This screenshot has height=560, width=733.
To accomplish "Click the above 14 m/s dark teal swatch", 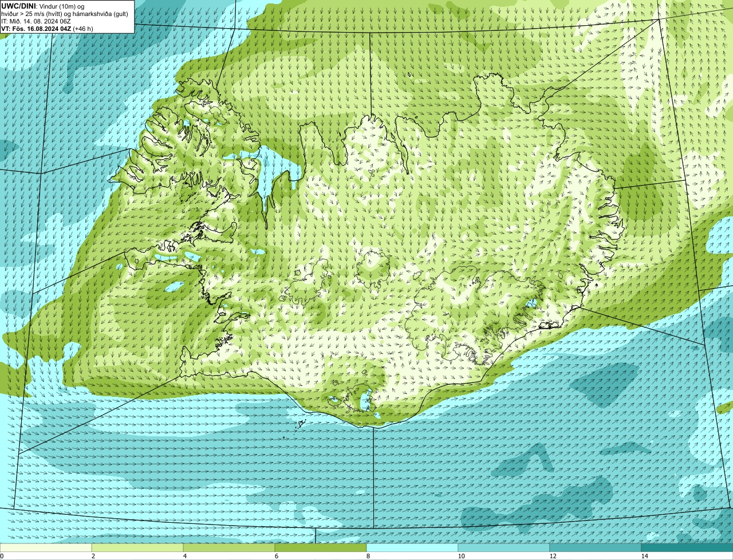I will click(x=687, y=547).
